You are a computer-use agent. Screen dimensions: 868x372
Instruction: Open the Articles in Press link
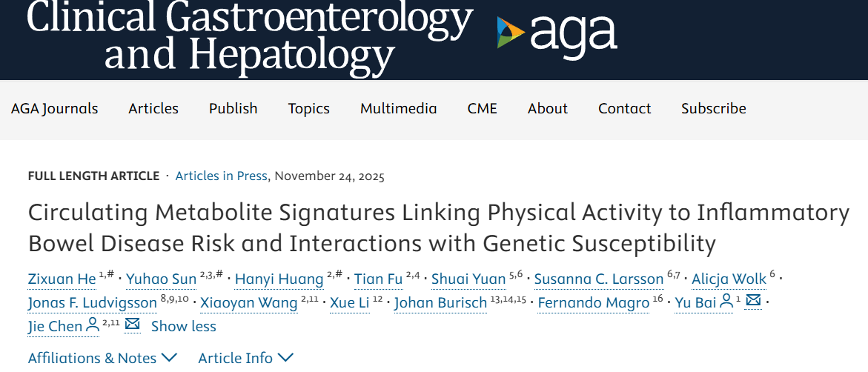click(x=221, y=176)
